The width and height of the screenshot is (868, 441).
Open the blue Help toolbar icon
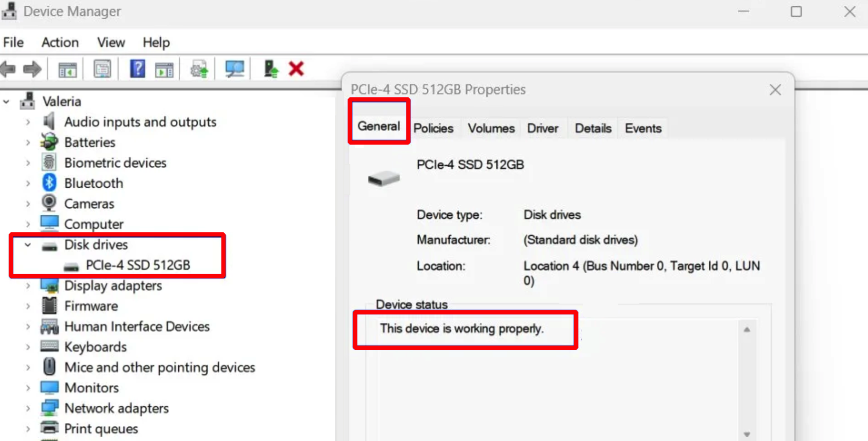pyautogui.click(x=137, y=69)
